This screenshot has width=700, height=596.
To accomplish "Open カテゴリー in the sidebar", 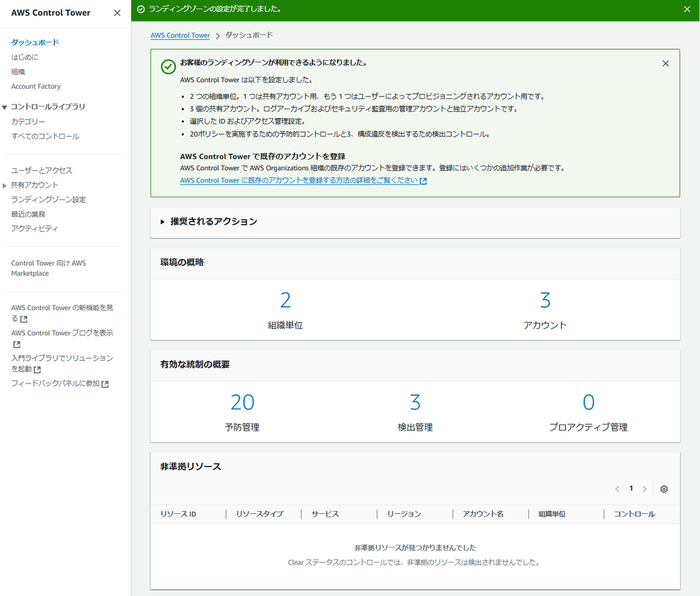I will point(28,122).
